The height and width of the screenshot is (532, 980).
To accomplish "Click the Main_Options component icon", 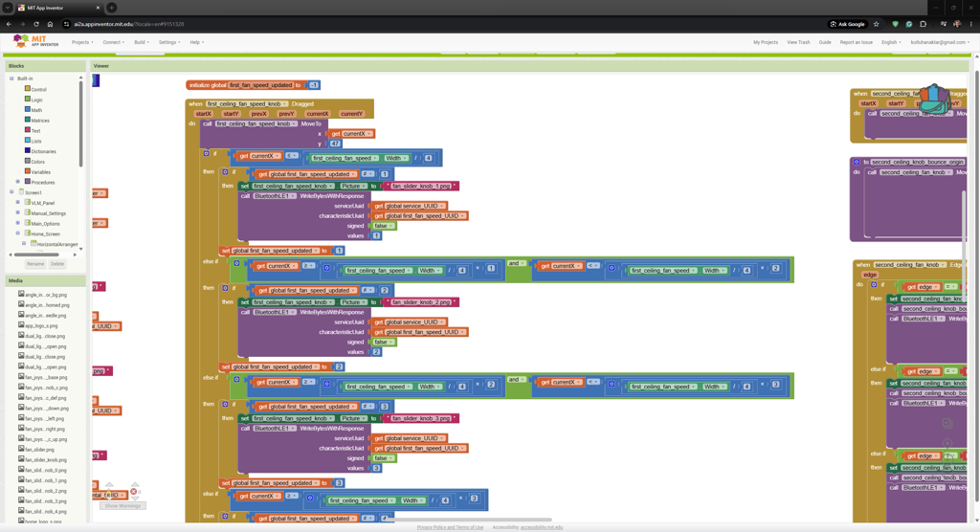I will 28,223.
